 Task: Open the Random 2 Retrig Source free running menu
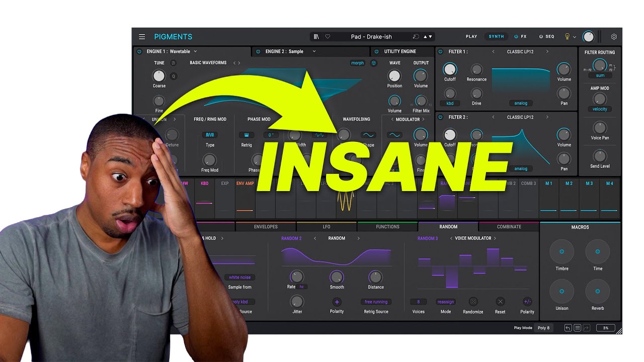click(x=376, y=302)
